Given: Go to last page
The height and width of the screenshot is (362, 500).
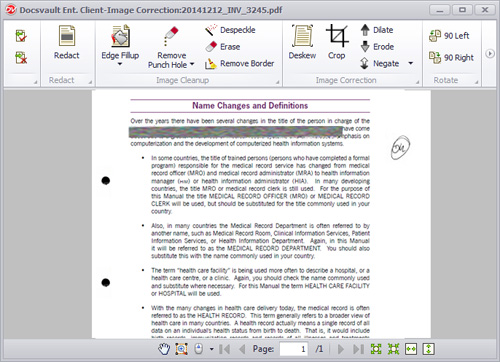Looking at the screenshot, I should 358,349.
